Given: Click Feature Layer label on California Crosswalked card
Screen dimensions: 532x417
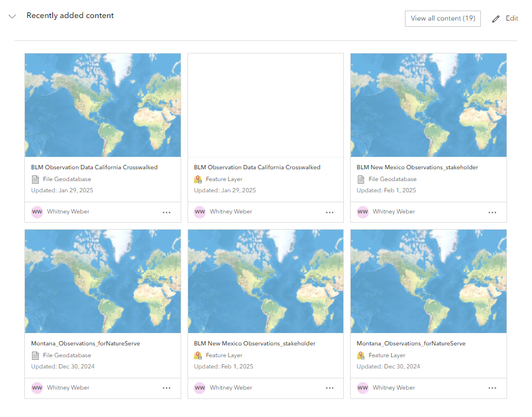Looking at the screenshot, I should (x=224, y=179).
